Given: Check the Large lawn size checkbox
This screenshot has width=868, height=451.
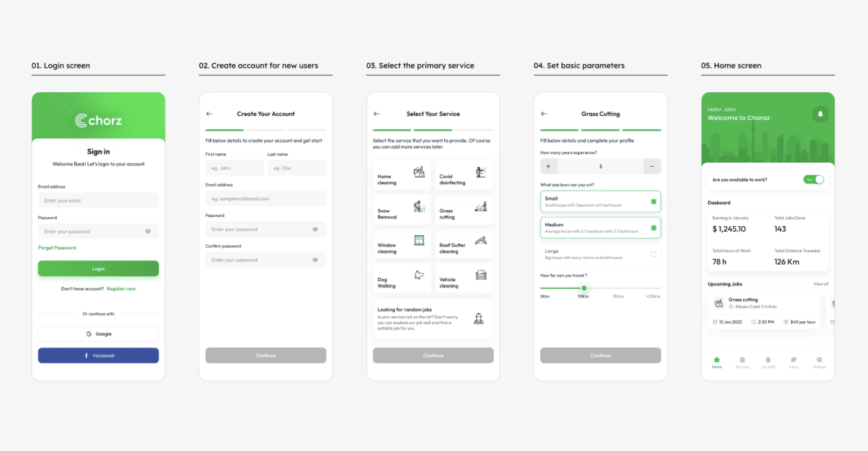Looking at the screenshot, I should point(653,254).
